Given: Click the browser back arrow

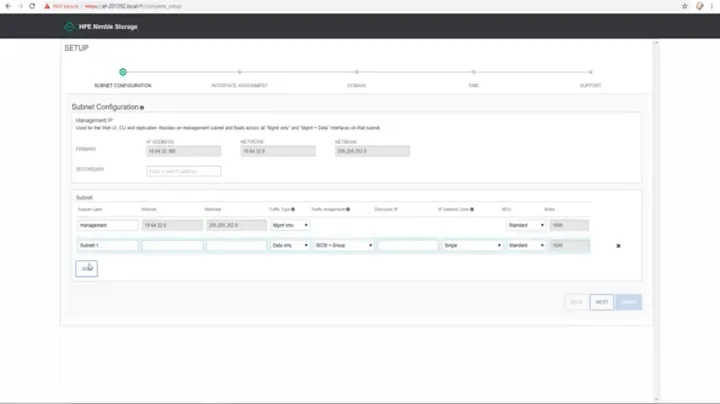Looking at the screenshot, I should 8,6.
